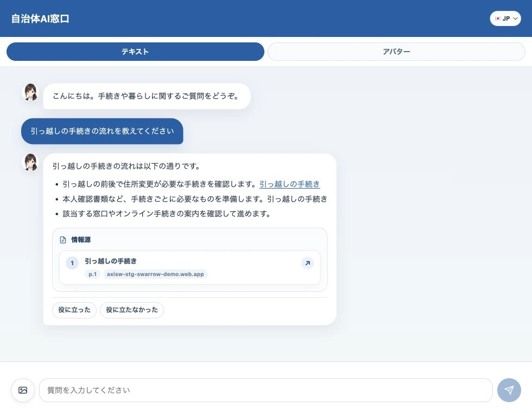Open source with the external arrow icon
This screenshot has width=532, height=413.
307,263
